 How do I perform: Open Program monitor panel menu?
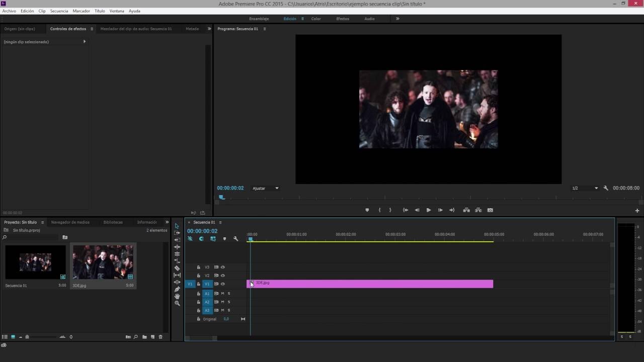pyautogui.click(x=265, y=29)
